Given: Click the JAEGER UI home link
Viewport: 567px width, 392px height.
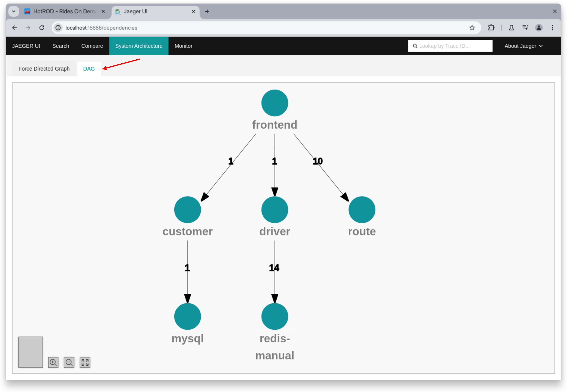Looking at the screenshot, I should 26,46.
